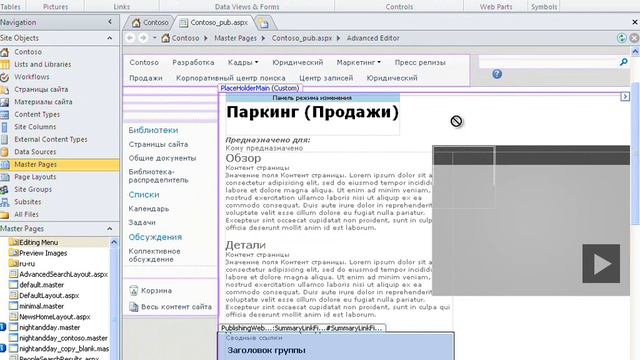Click the Разработка navigation link
The width and height of the screenshot is (640, 360).
click(x=193, y=62)
